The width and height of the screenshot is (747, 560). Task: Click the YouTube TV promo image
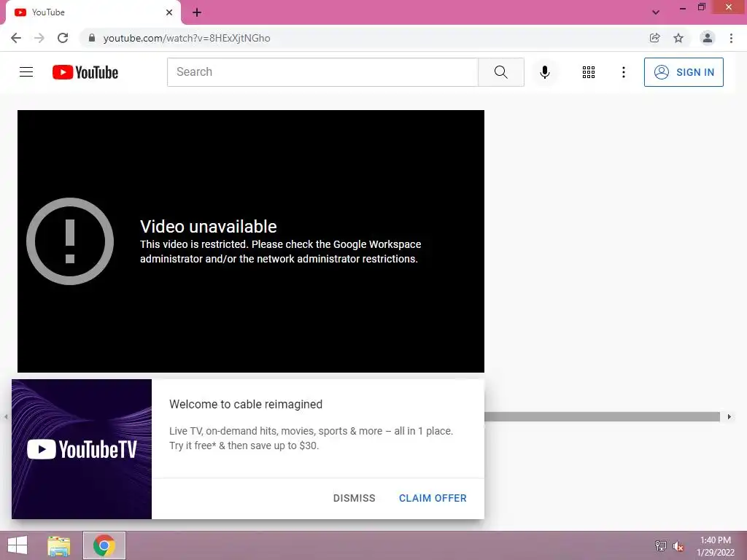pos(82,449)
